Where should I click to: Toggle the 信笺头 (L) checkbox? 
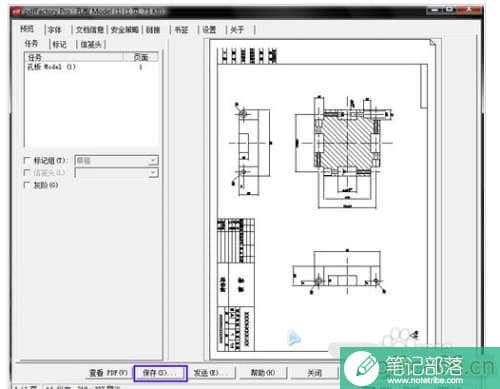(x=28, y=172)
